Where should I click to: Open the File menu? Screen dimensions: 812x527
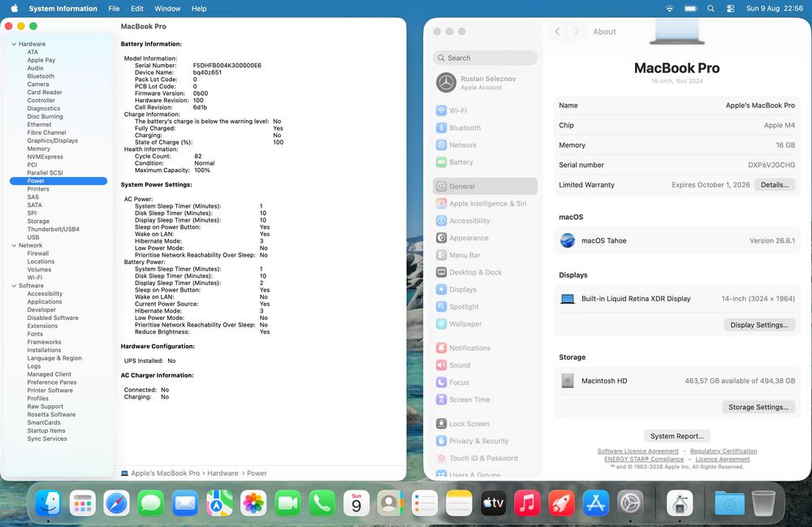coord(114,8)
